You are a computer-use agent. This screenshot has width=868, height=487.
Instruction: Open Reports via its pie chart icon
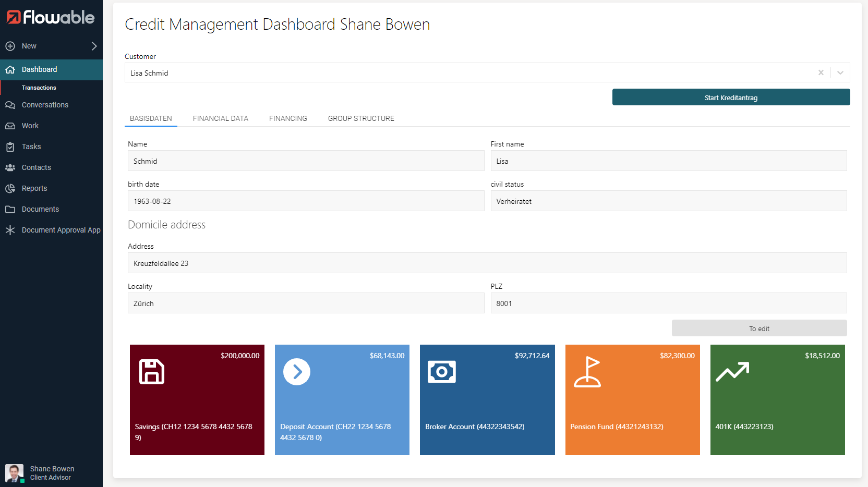(x=10, y=188)
